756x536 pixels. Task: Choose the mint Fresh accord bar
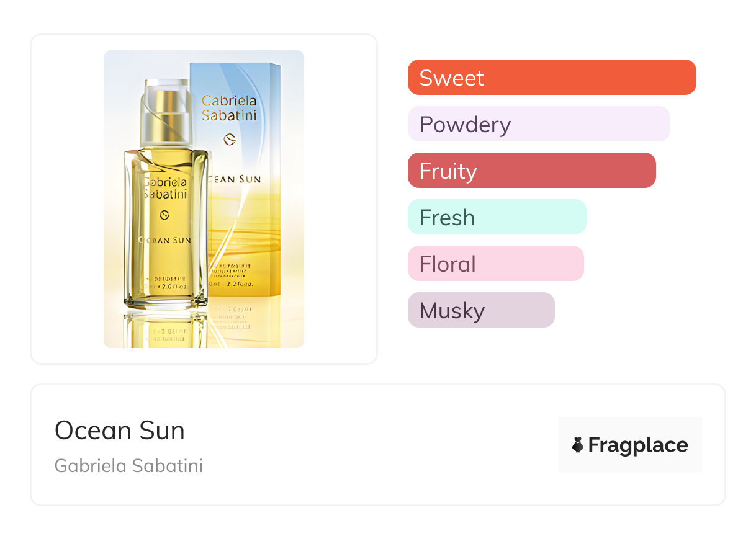point(497,217)
